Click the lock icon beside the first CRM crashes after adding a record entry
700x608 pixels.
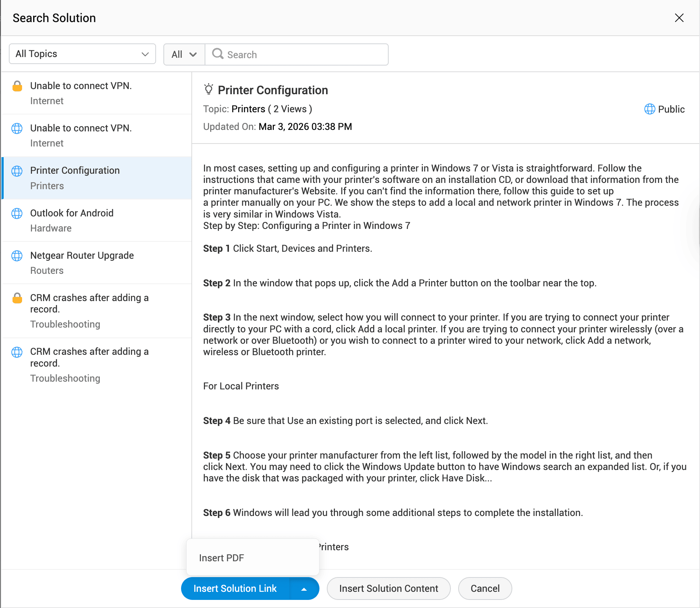click(17, 298)
